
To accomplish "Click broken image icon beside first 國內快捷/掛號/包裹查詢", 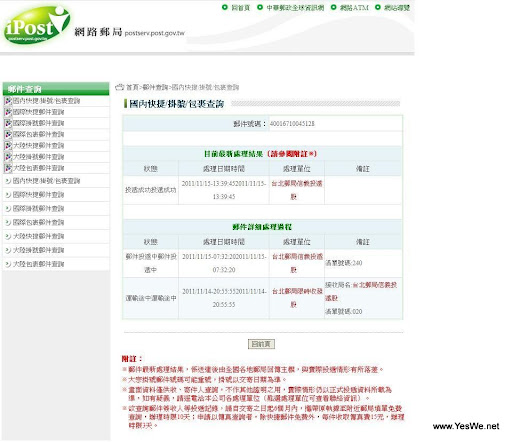I will (x=8, y=101).
